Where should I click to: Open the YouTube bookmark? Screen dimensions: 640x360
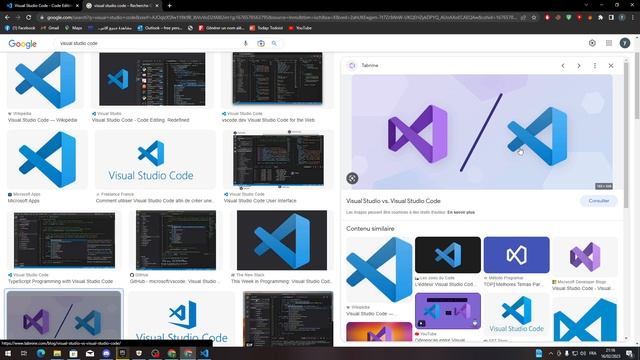pos(300,28)
